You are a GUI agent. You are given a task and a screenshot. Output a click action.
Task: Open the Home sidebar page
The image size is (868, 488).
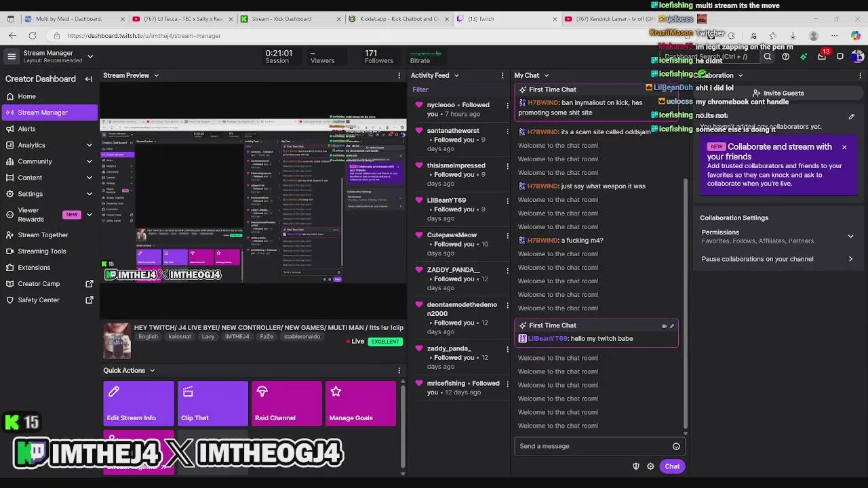(x=27, y=96)
